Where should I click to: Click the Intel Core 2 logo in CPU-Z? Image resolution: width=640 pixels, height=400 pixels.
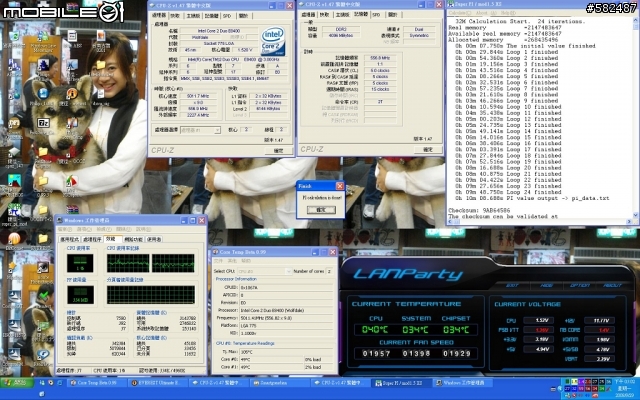pos(273,41)
